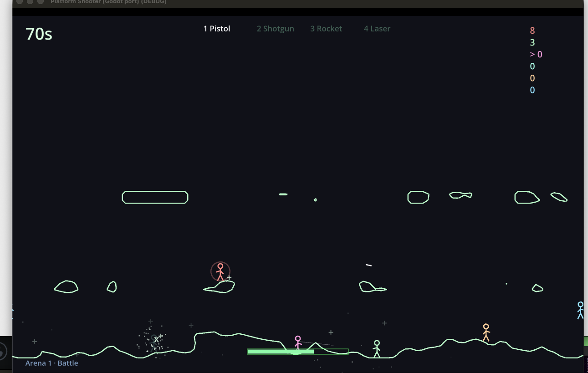Screen dimensions: 588x373
Task: Target the blue stick figure at the screen edge
Action: coord(580,310)
